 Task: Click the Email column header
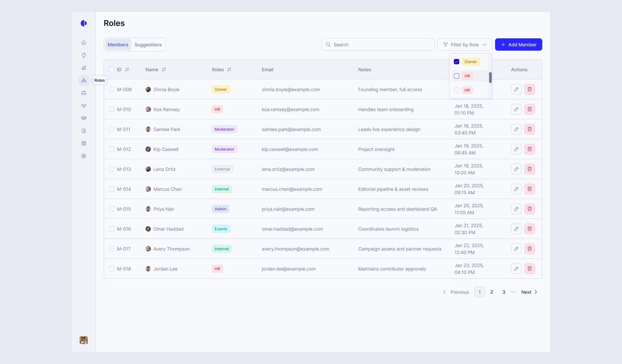point(267,69)
